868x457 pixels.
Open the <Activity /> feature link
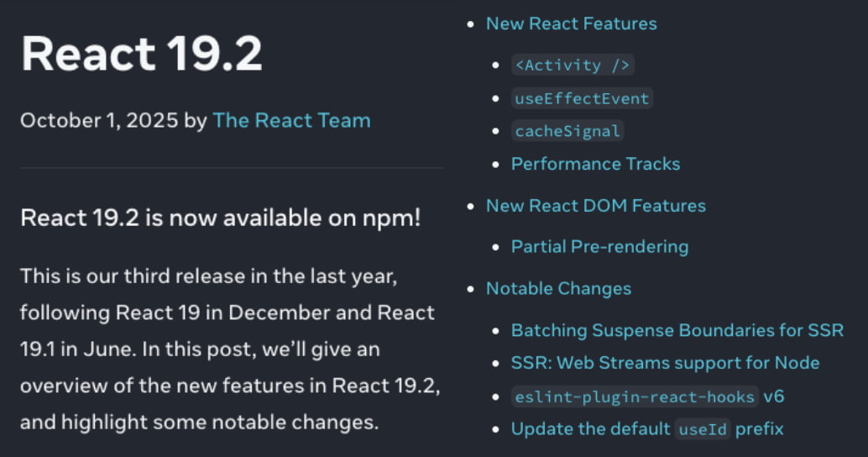(x=572, y=65)
